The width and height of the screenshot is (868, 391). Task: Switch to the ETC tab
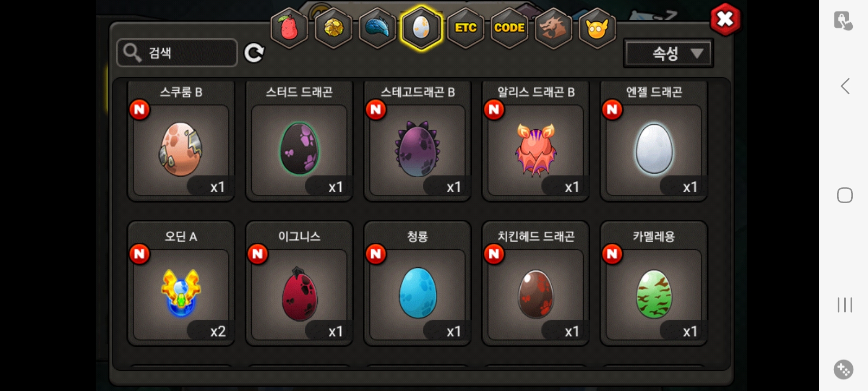tap(465, 28)
